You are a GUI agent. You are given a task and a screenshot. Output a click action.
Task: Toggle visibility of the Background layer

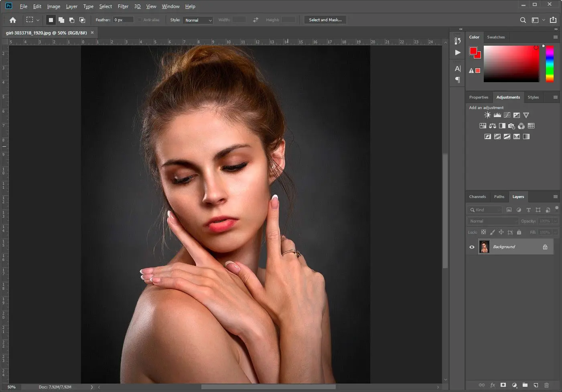[x=472, y=247]
